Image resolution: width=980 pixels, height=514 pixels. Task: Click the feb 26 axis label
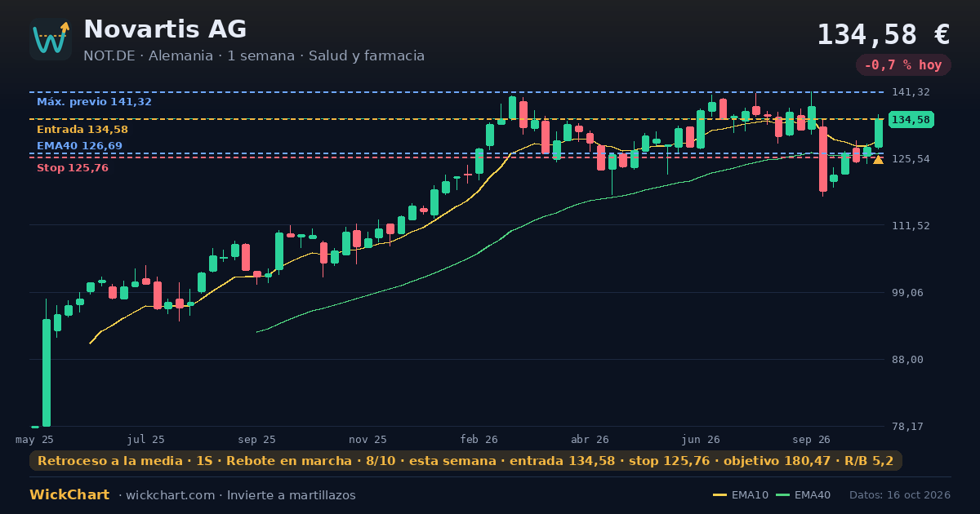[479, 439]
